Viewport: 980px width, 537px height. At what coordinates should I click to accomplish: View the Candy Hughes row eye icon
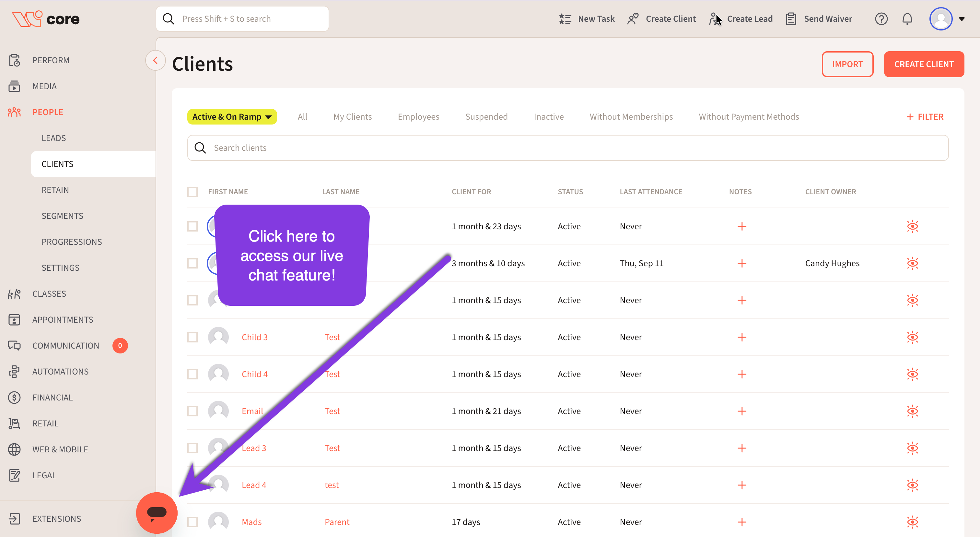click(912, 263)
